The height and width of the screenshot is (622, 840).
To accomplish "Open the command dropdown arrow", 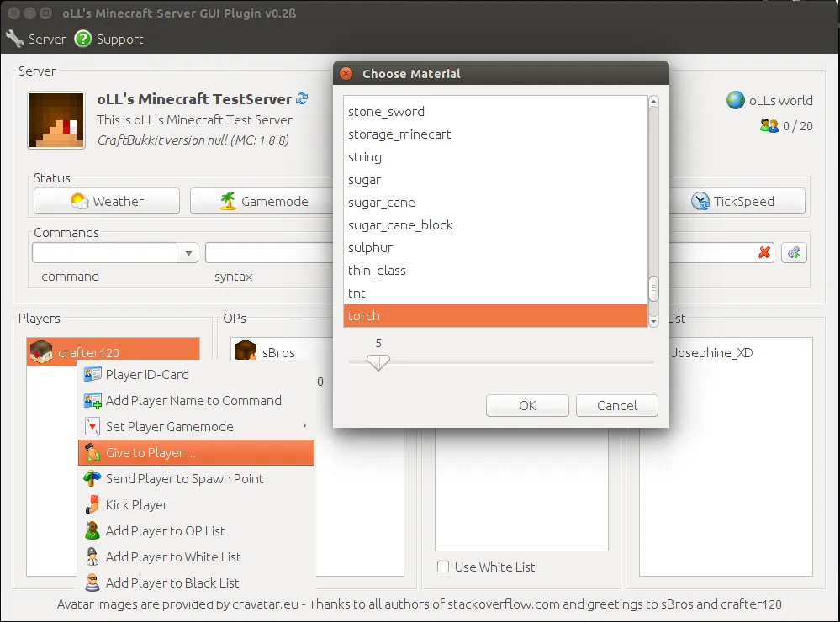I will 188,253.
